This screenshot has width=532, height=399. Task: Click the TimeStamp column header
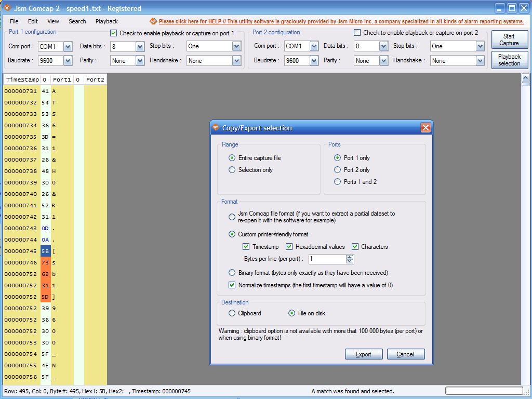tap(22, 79)
